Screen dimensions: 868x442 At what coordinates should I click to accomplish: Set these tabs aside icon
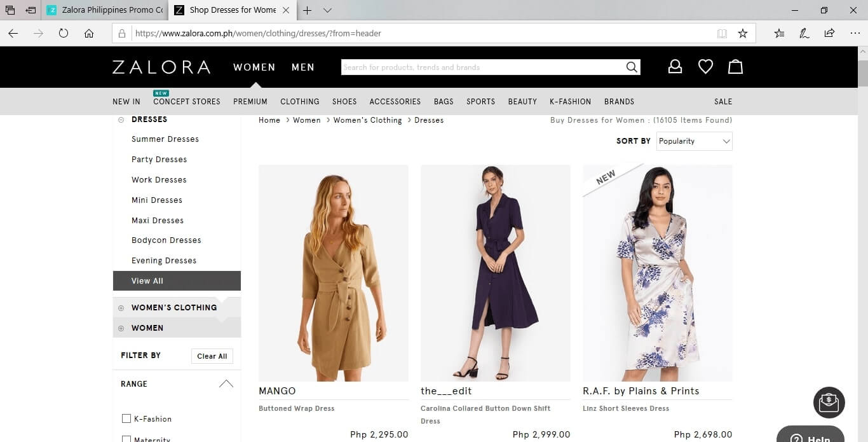click(x=31, y=10)
